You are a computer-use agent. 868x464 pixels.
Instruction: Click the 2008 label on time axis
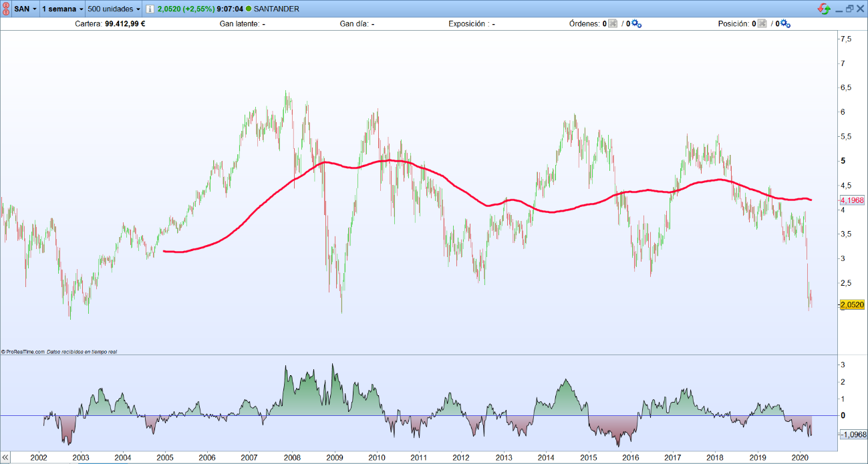pyautogui.click(x=292, y=457)
